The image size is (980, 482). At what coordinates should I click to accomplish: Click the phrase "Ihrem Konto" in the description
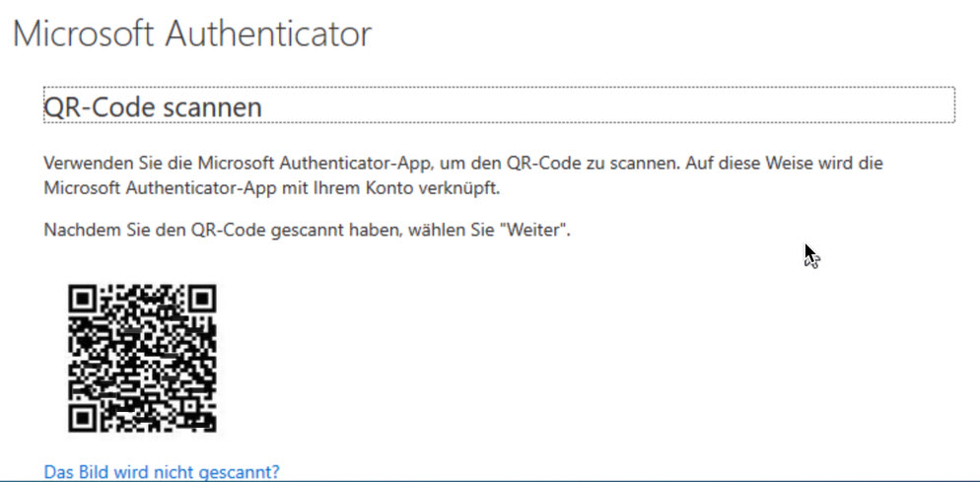366,188
